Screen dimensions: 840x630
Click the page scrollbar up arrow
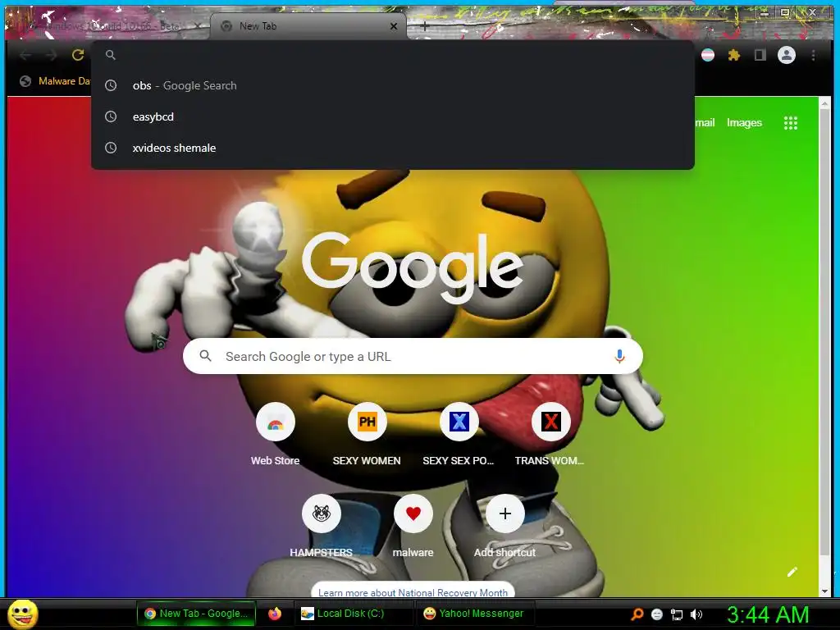824,103
